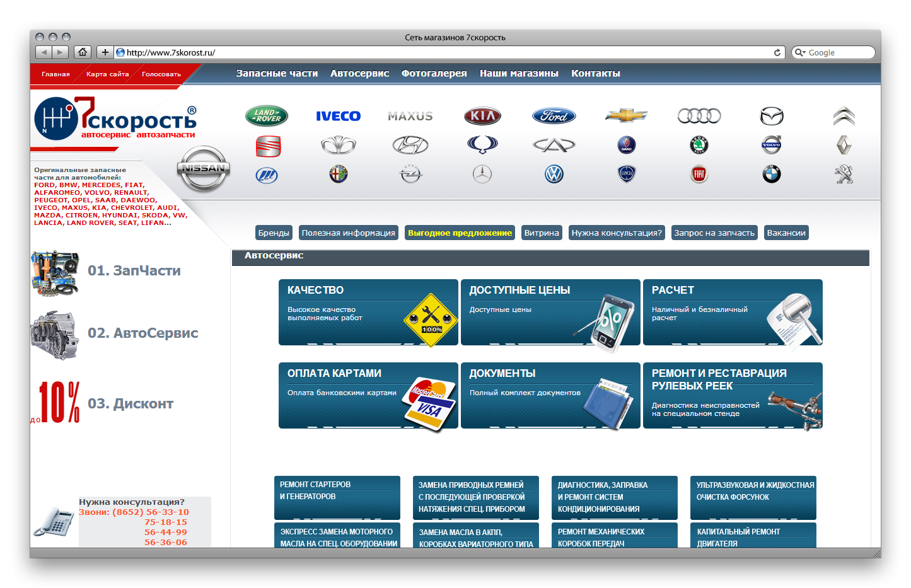Open the РЕМОНТ И РЕСТАВРАЦИЯ РУЛЕВЫХ РЕЕК banner
The width and height of the screenshot is (911, 588).
(733, 396)
